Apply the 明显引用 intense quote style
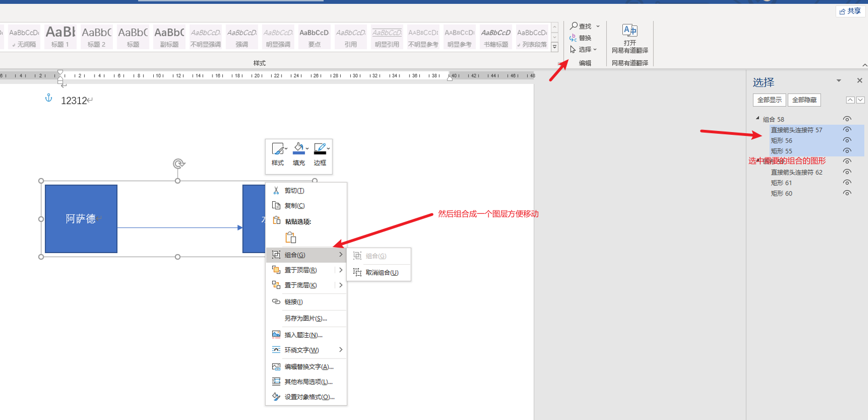The height and width of the screenshot is (420, 868). [387, 36]
